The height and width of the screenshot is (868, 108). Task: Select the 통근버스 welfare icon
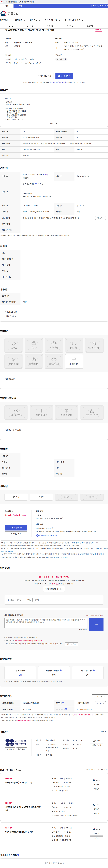(14, 345)
